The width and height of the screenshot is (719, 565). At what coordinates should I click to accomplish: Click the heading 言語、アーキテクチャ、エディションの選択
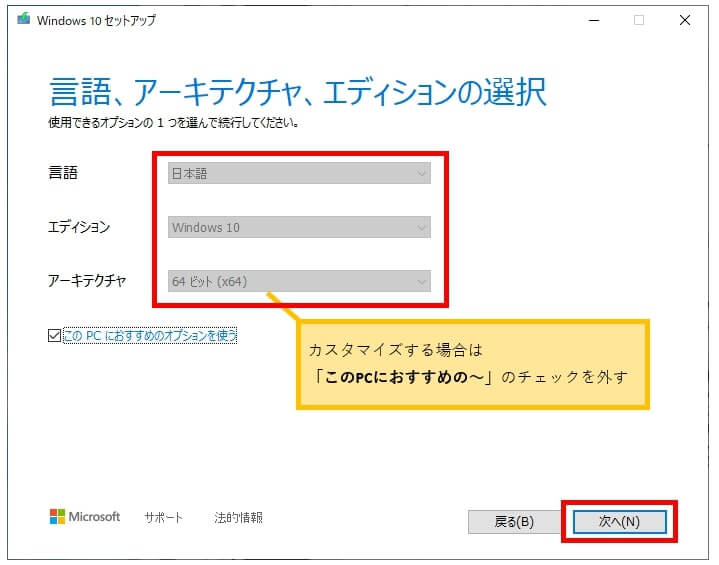coord(298,92)
